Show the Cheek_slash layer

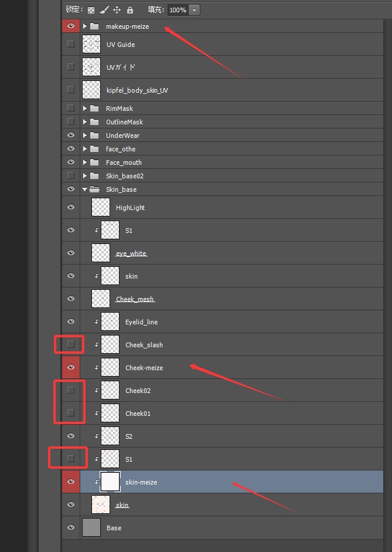point(71,344)
